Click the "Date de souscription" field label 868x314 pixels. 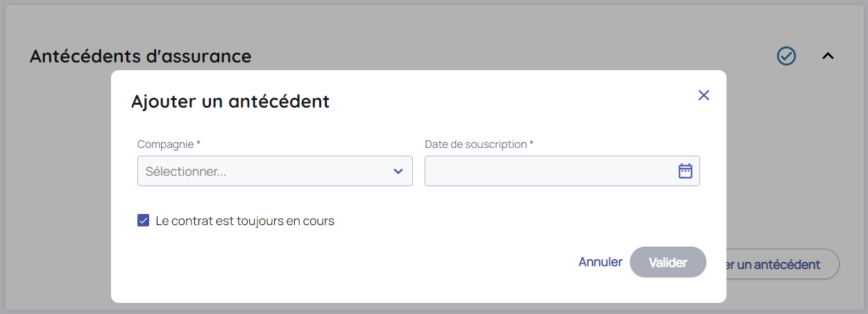coord(475,144)
